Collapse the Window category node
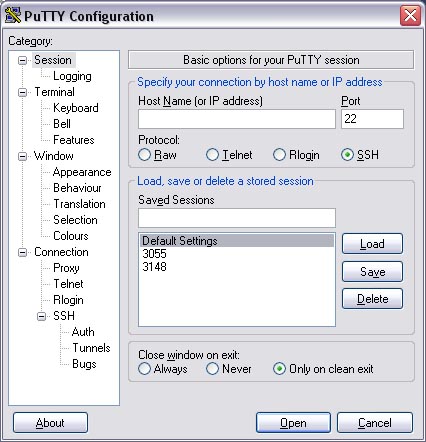The height and width of the screenshot is (442, 426). tap(22, 156)
